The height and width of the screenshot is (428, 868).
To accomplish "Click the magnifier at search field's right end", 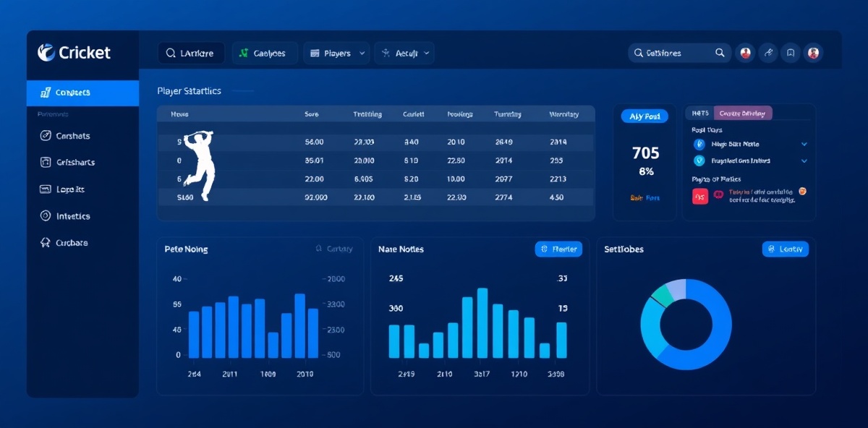I will pyautogui.click(x=720, y=53).
